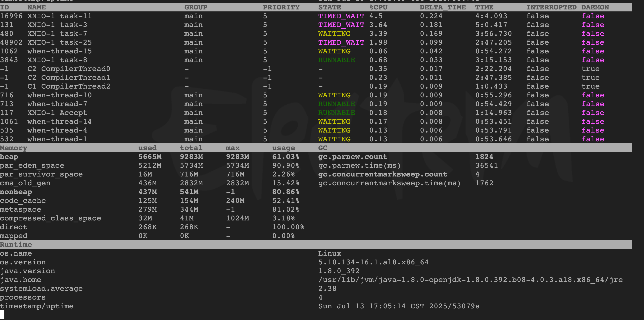The width and height of the screenshot is (644, 320).
Task: Select par_eden_space row label
Action: (32, 165)
